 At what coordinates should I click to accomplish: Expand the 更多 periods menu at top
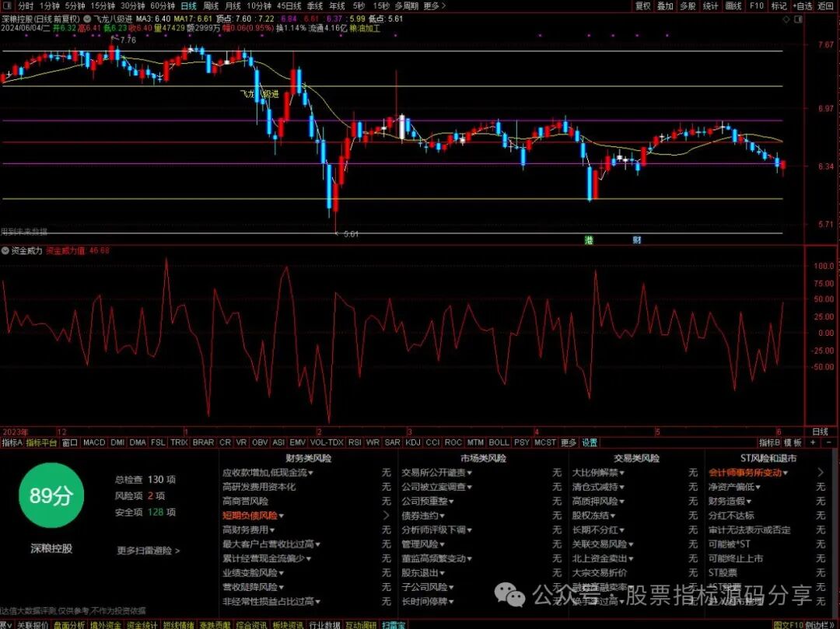click(x=435, y=6)
